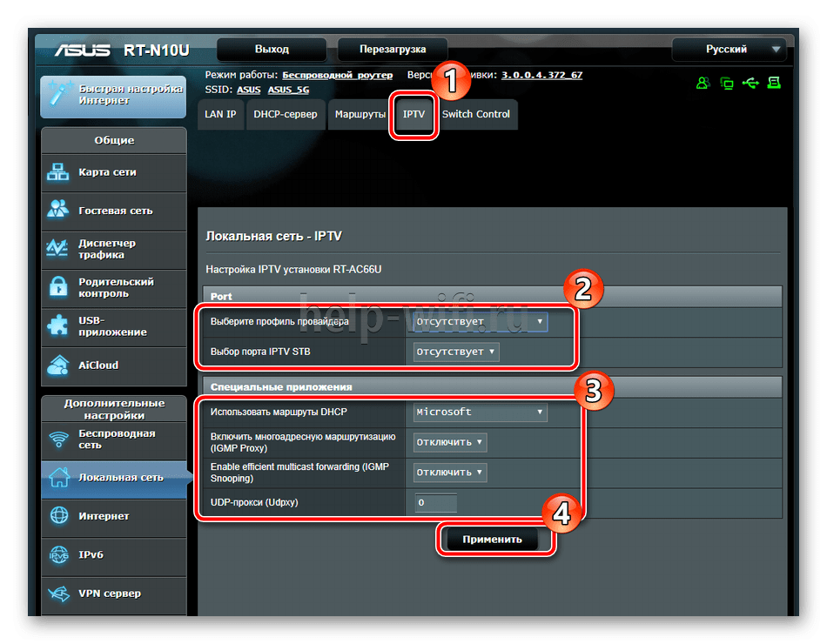The height and width of the screenshot is (644, 827).
Task: Open the provider profile dropdown
Action: pyautogui.click(x=481, y=322)
